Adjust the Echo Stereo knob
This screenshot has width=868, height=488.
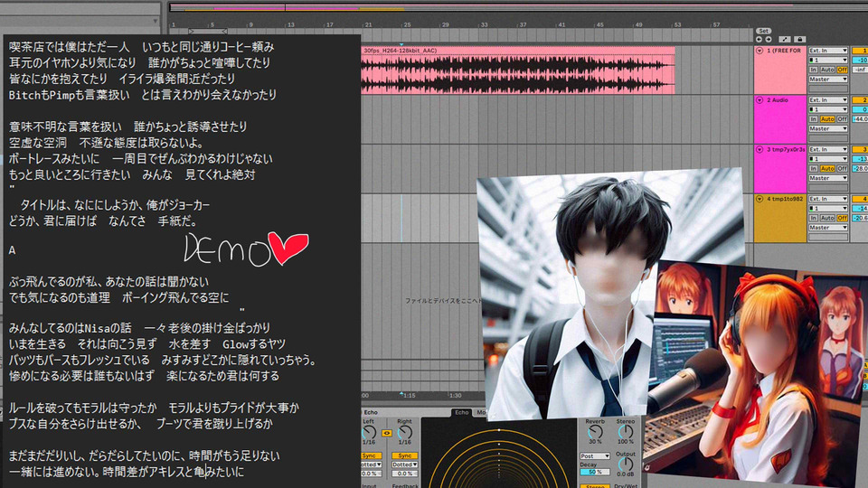(626, 432)
